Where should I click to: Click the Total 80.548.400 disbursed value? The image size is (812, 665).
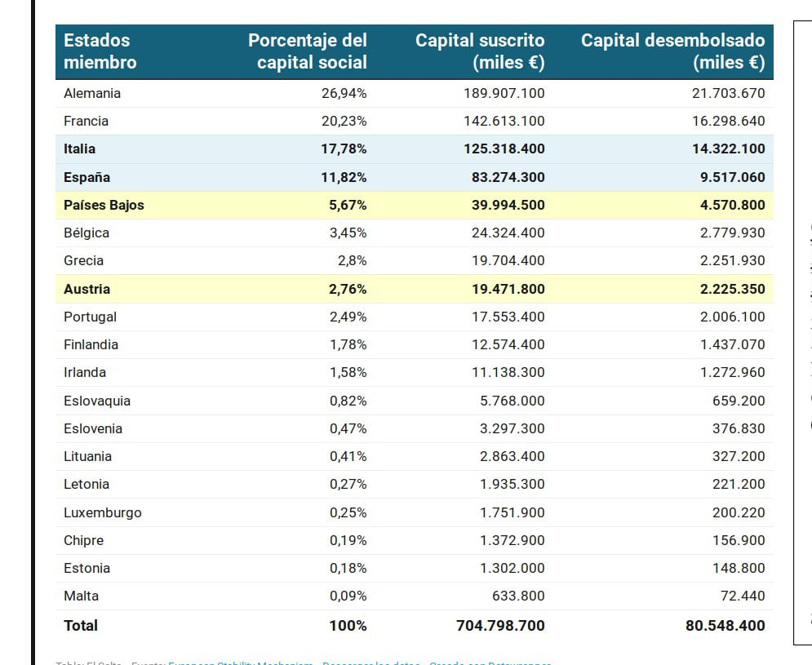click(x=725, y=626)
